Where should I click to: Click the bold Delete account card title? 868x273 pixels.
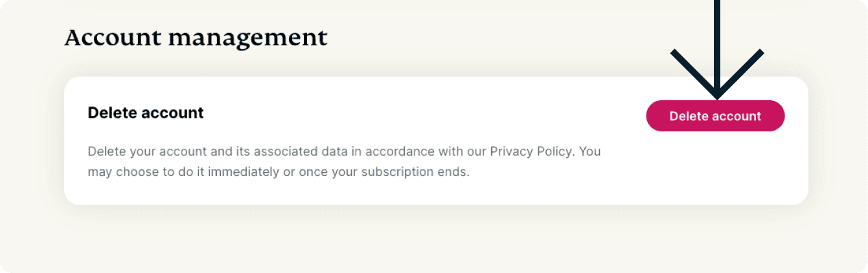[x=146, y=113]
